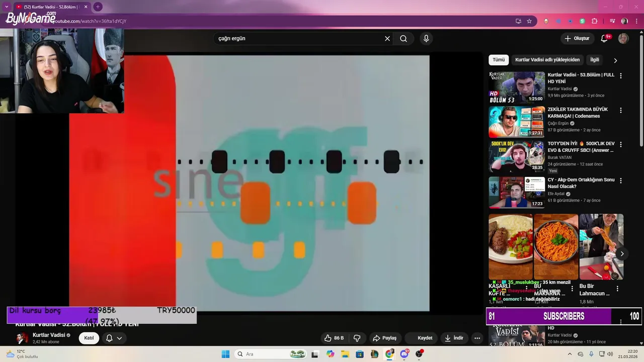Click the search magnifier button
Image resolution: width=644 pixels, height=362 pixels.
[x=404, y=39]
